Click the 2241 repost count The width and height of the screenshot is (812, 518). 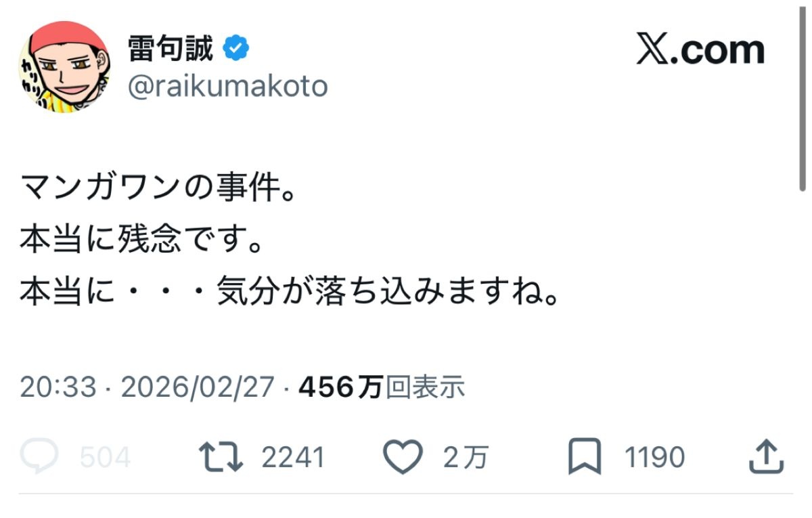pos(293,458)
